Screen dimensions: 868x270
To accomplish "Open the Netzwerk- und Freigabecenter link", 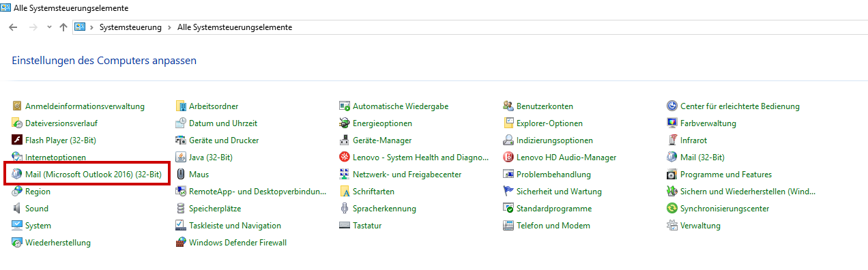I will [407, 175].
